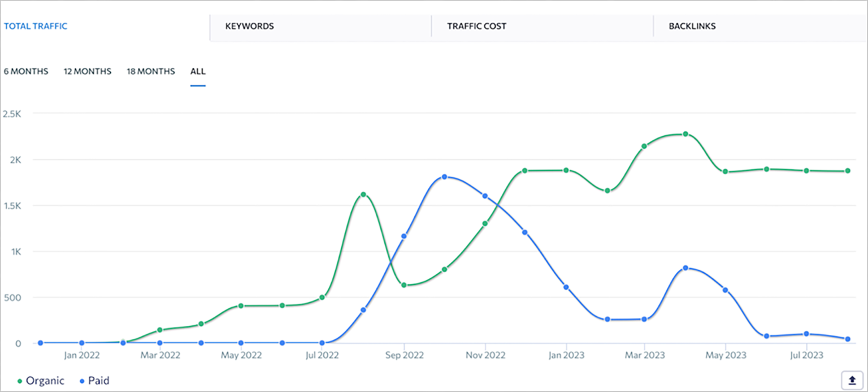Select the 12 Months time range
Viewport: 868px width, 392px height.
[x=87, y=71]
